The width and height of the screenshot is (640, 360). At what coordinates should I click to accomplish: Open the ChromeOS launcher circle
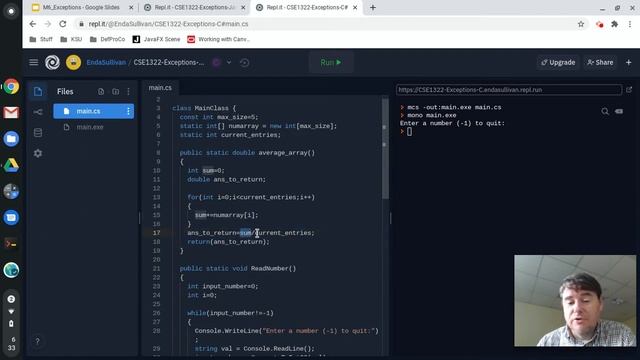pos(11,11)
